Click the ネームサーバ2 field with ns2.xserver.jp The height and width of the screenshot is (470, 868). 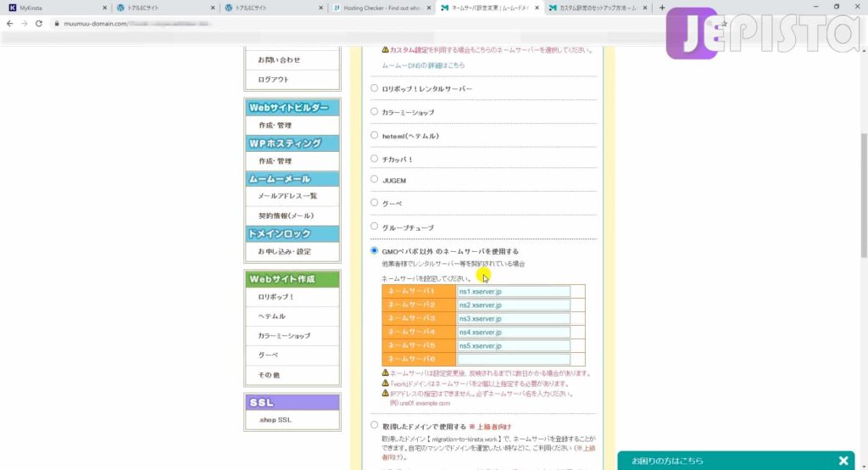(513, 305)
